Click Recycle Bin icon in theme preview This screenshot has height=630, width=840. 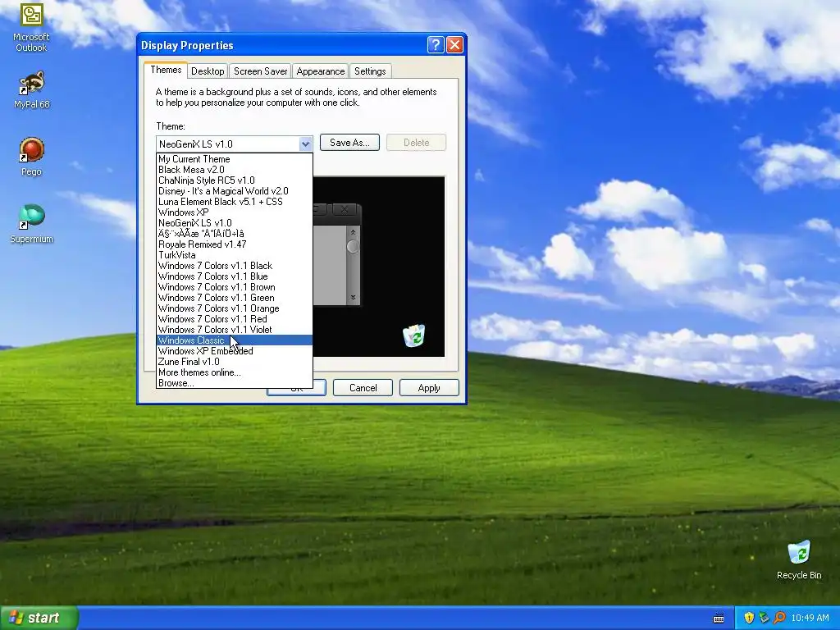pyautogui.click(x=413, y=336)
